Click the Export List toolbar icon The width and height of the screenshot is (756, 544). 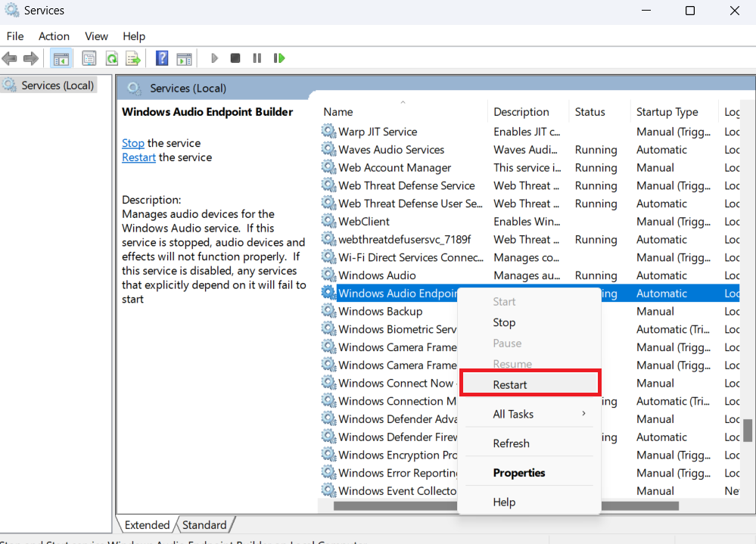(x=133, y=58)
